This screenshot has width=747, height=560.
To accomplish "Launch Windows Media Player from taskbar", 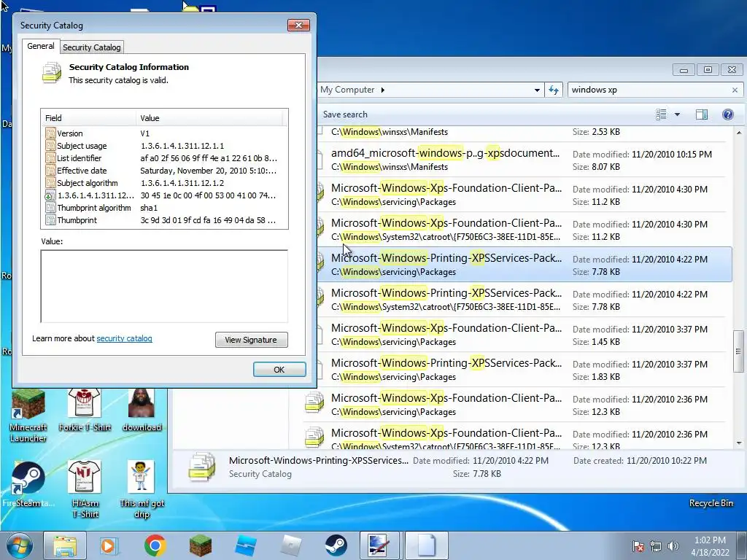I will [109, 545].
